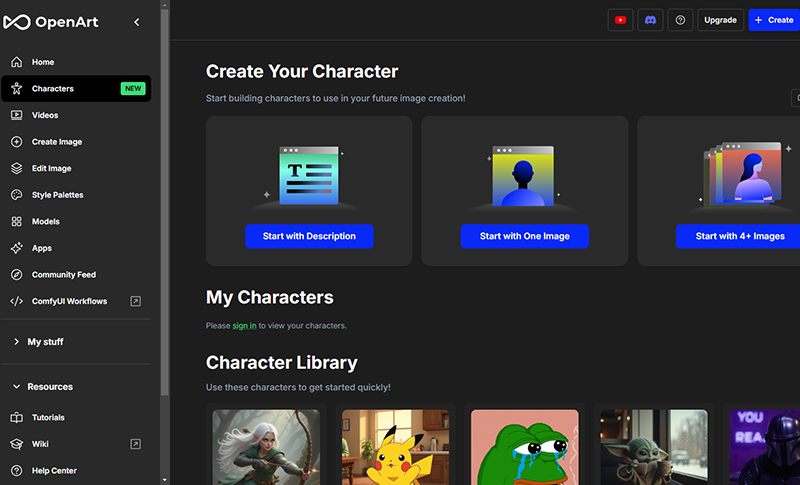Click the NEW badge on Characters
The image size is (800, 485).
(x=133, y=88)
